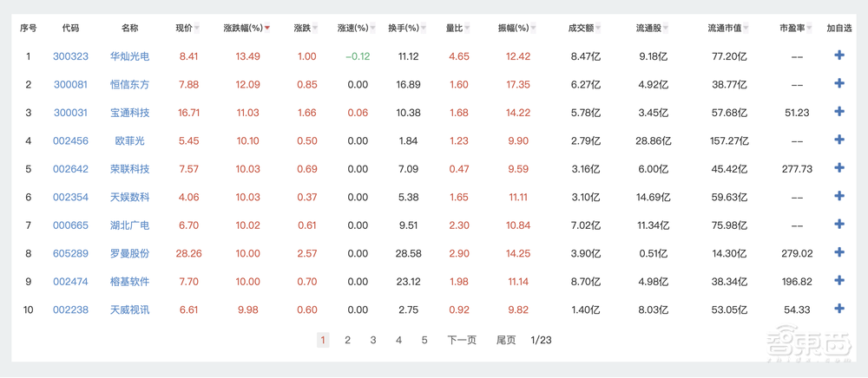
Task: Click 尾页 last page link
Action: click(506, 340)
